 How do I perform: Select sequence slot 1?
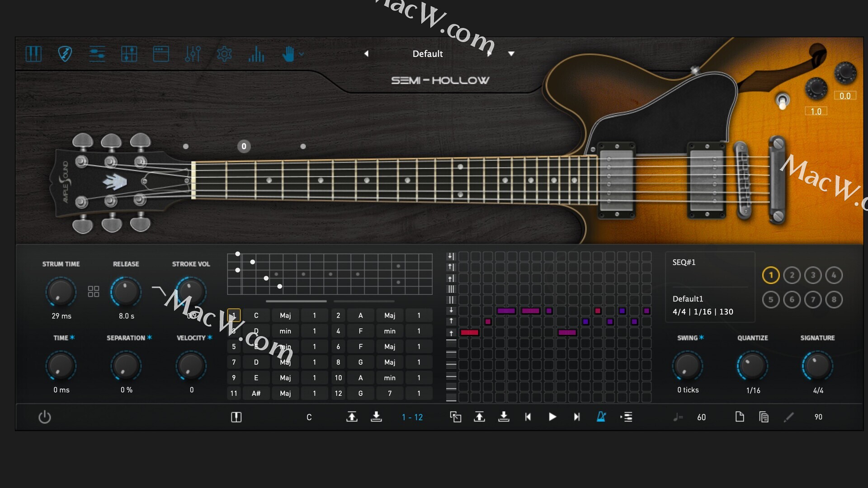click(x=771, y=275)
